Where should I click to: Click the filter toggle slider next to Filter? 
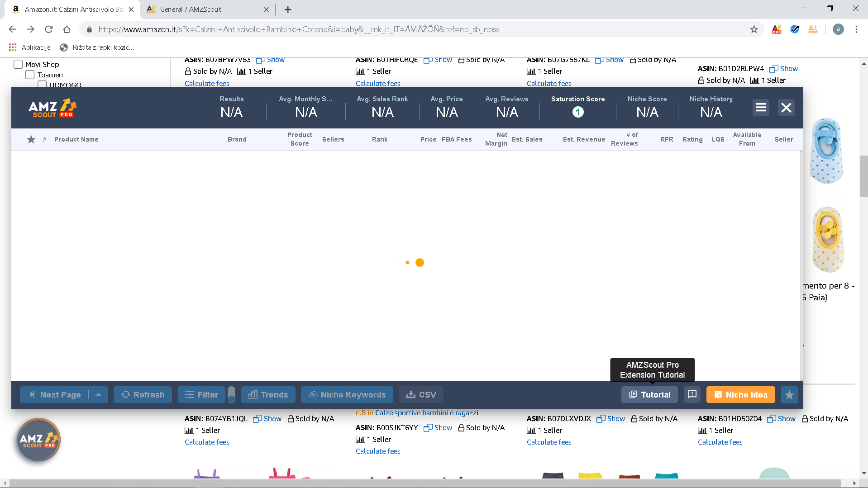231,395
